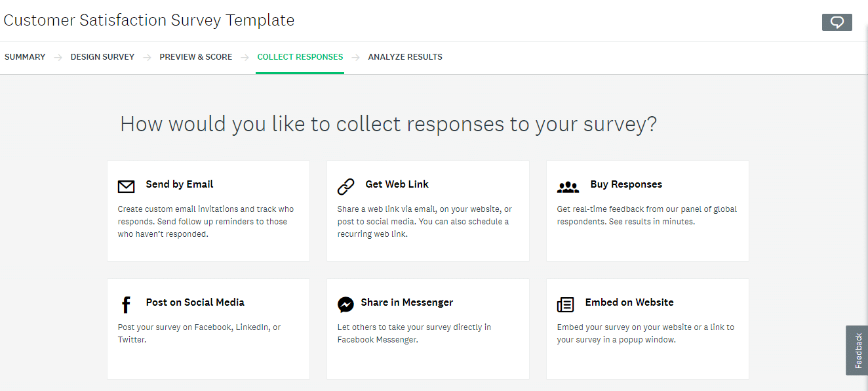Select the COLLECT RESPONSES tab
The image size is (868, 391).
pos(300,57)
